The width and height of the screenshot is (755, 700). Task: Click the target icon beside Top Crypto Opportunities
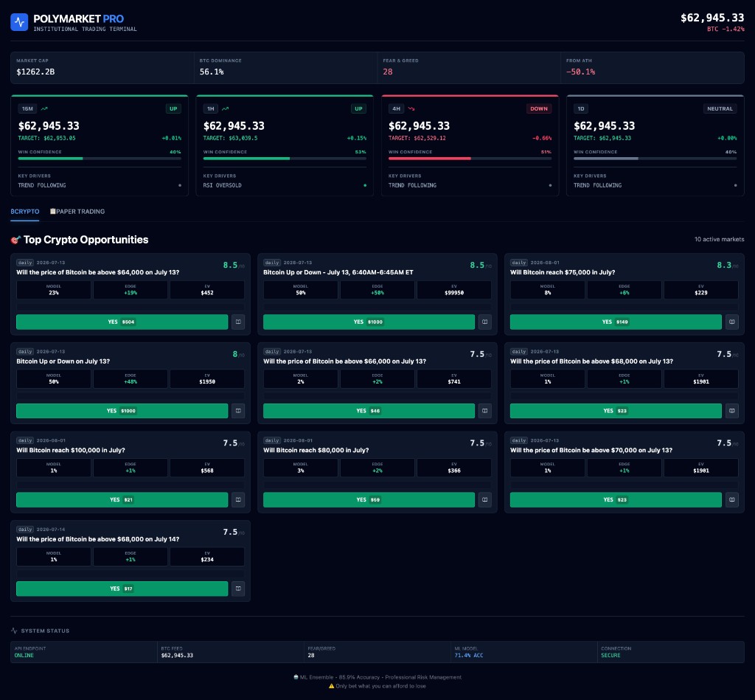tap(16, 240)
